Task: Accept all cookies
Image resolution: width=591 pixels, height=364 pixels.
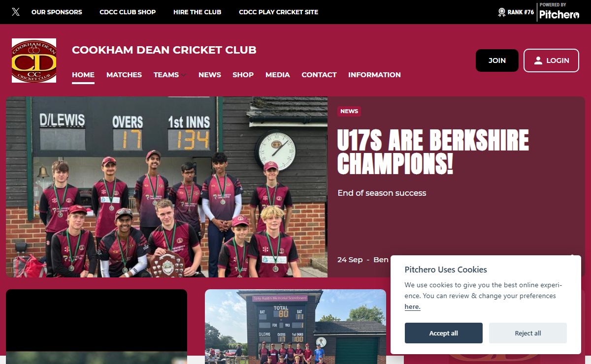Action: tap(444, 333)
